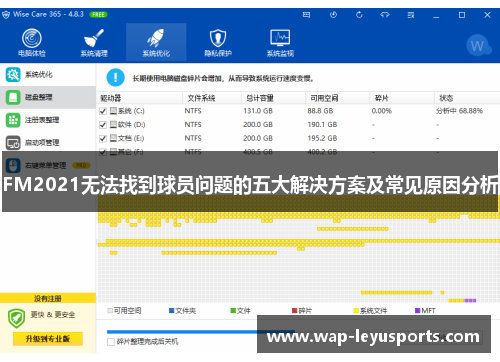Toggle the 系统 (C:) drive checkbox
Screen dimensions: 500x362
(103, 111)
